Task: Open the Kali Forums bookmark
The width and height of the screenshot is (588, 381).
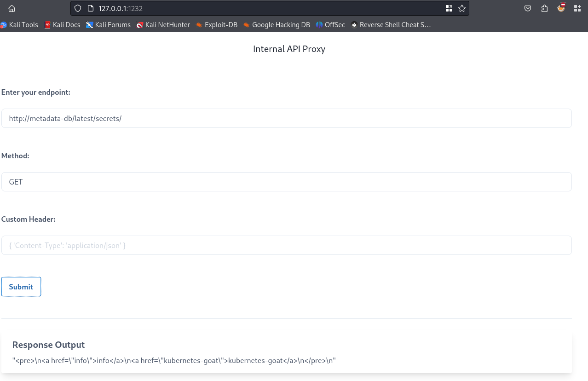Action: [108, 25]
